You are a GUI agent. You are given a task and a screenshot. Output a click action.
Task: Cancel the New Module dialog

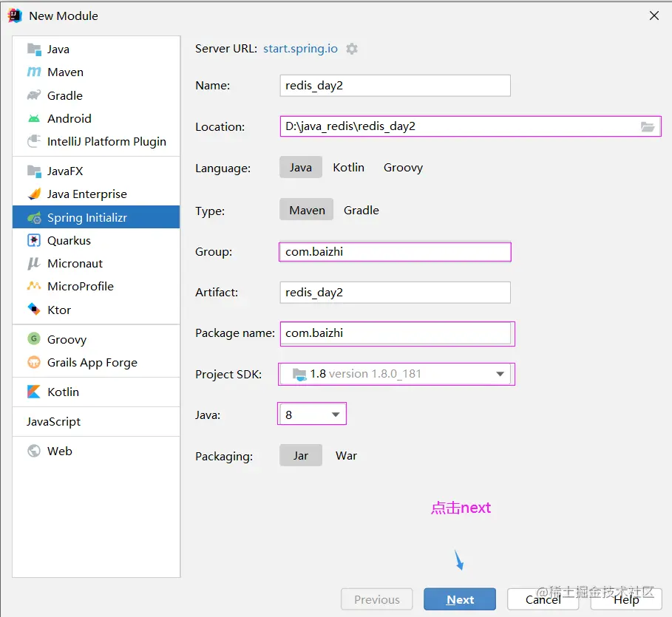543,599
